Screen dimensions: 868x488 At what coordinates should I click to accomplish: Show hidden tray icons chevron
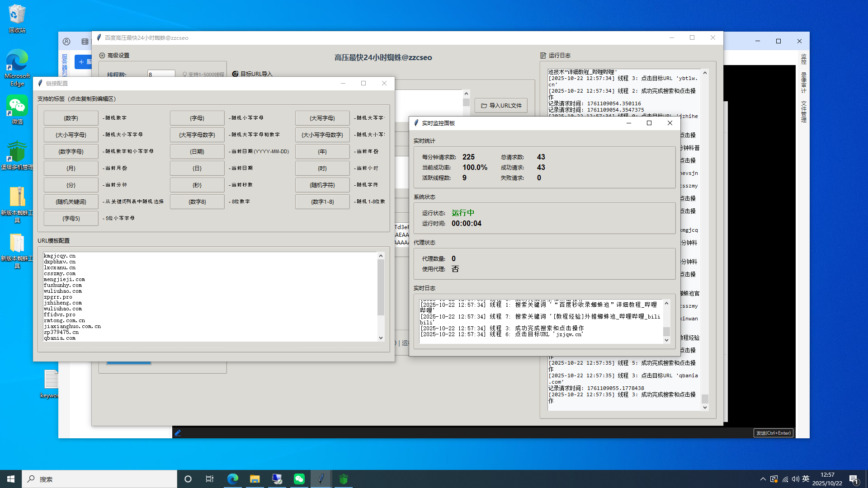763,479
